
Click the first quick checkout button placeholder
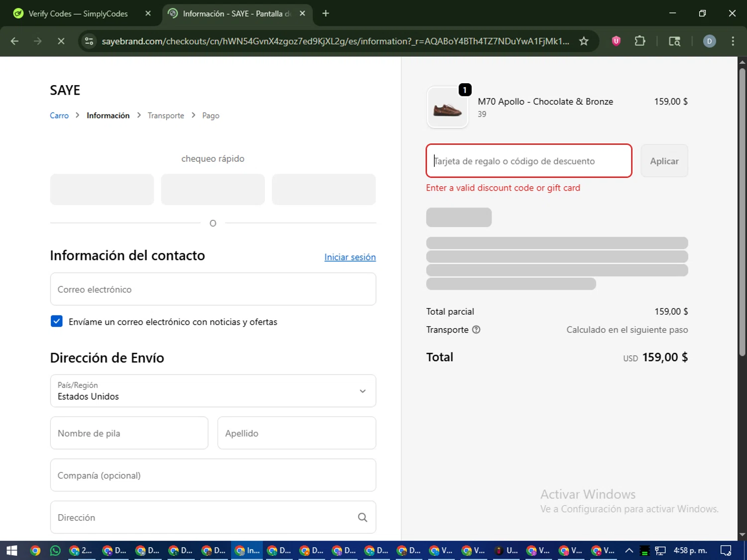point(102,189)
